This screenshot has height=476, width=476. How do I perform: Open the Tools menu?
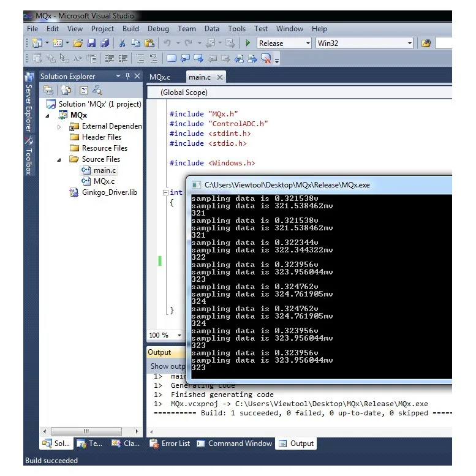click(x=236, y=29)
